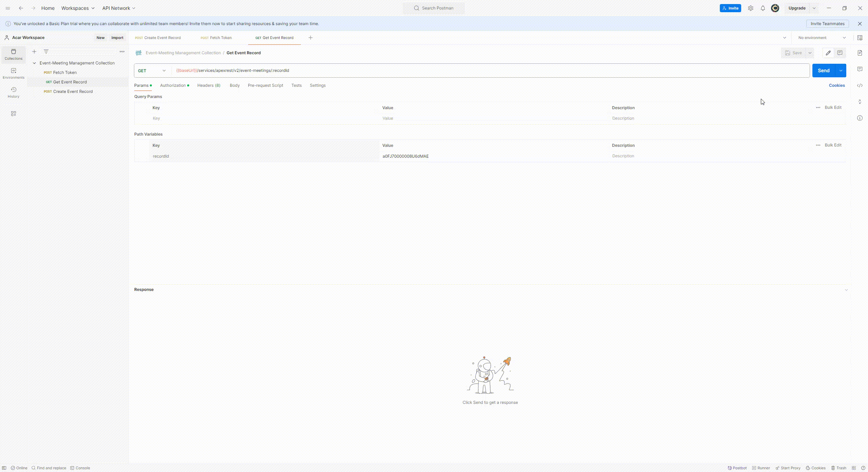Switch to the Authorization tab
Viewport: 868px width, 472px height.
(x=173, y=85)
